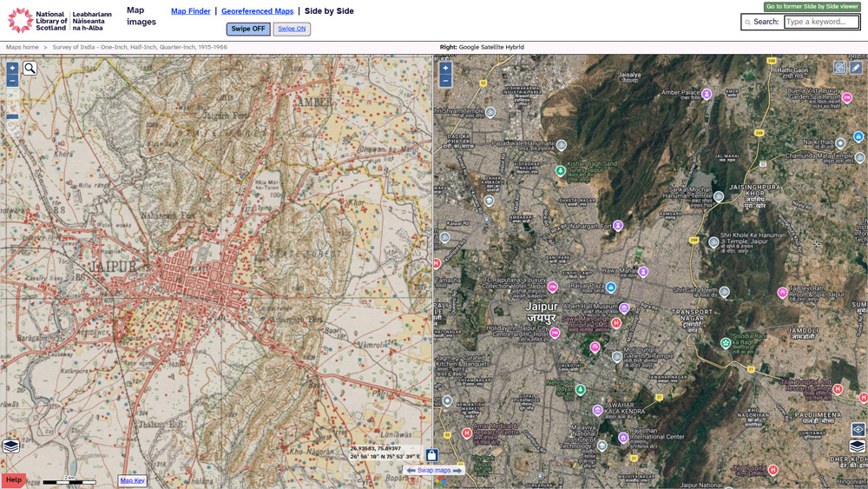
Task: Open the gazetteer search magnifier on left map
Action: click(30, 68)
